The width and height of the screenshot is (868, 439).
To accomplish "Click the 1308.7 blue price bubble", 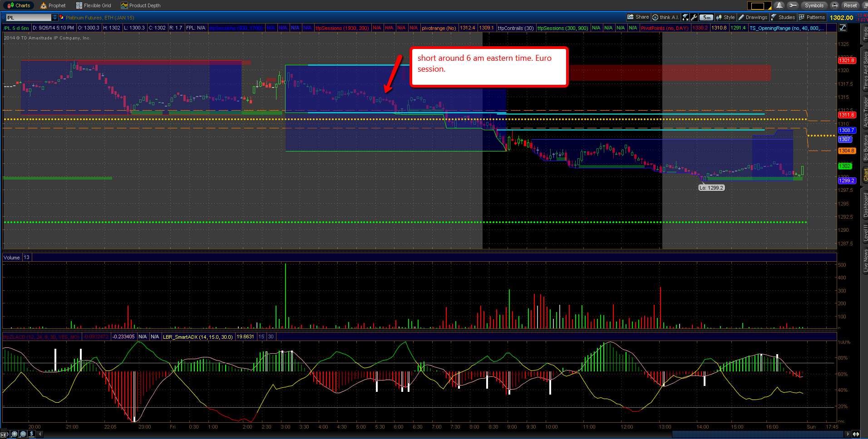I will pos(847,130).
